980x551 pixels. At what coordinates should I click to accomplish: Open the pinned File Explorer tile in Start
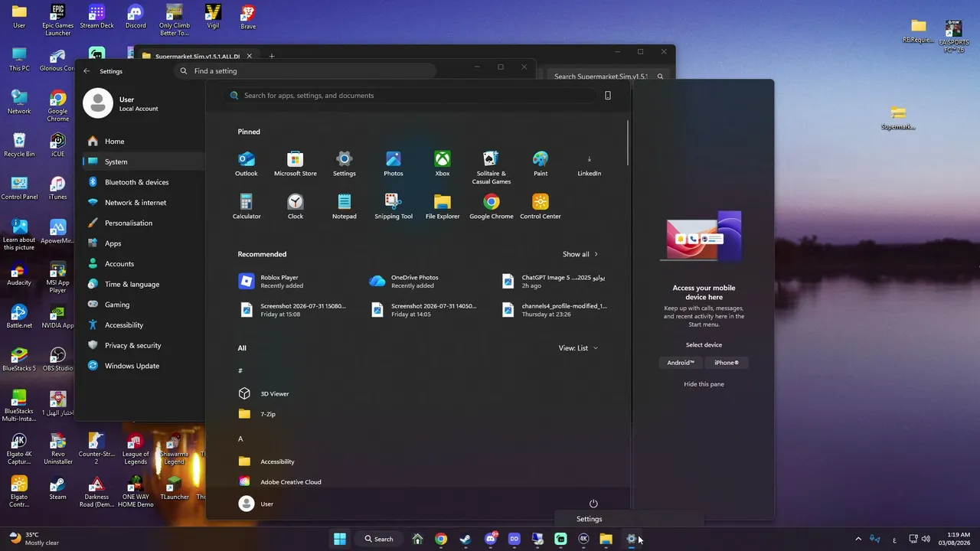coord(443,207)
